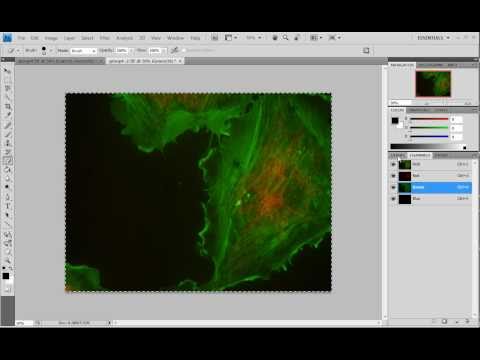Click the status bar zoom percentage field
480x360 pixels.
pos(24,323)
